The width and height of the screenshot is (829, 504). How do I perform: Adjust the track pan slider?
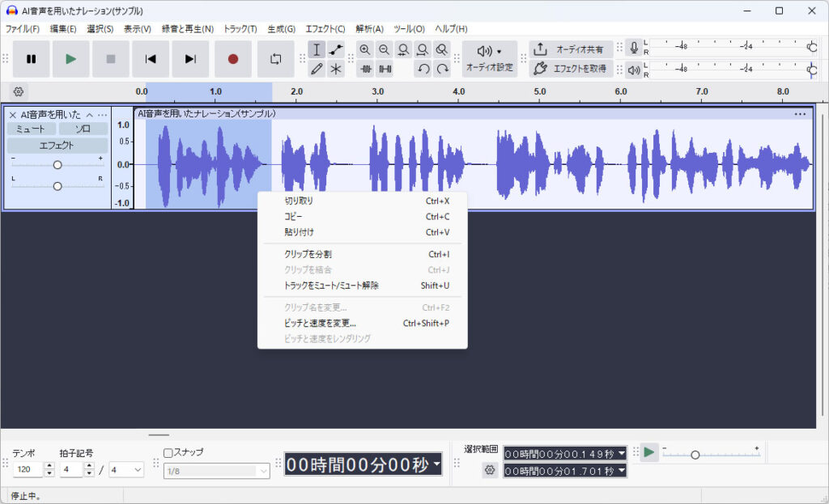click(x=57, y=186)
